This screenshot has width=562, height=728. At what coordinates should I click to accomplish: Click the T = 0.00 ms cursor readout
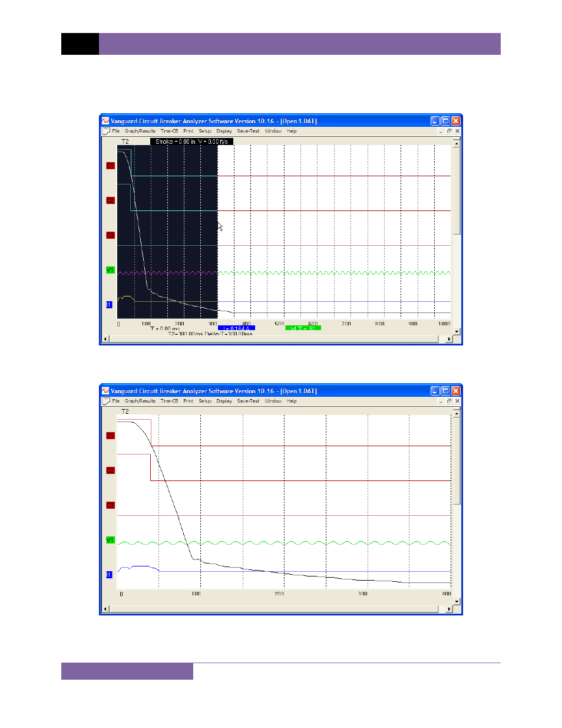point(165,329)
